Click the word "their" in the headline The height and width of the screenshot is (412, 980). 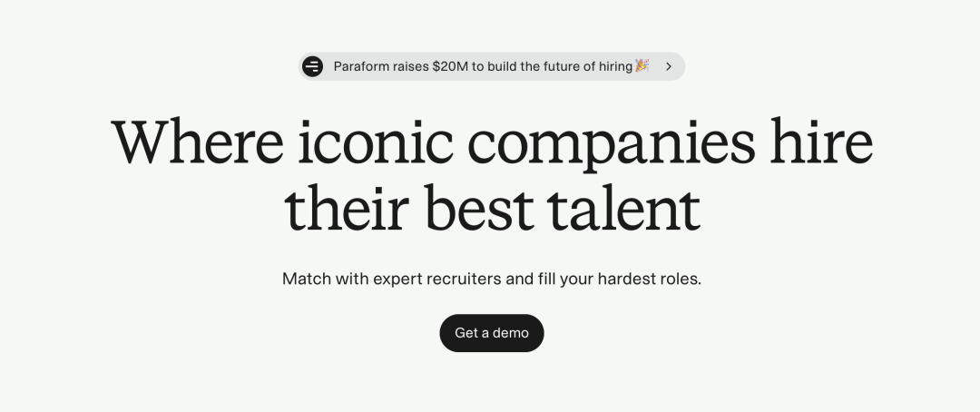coord(347,208)
